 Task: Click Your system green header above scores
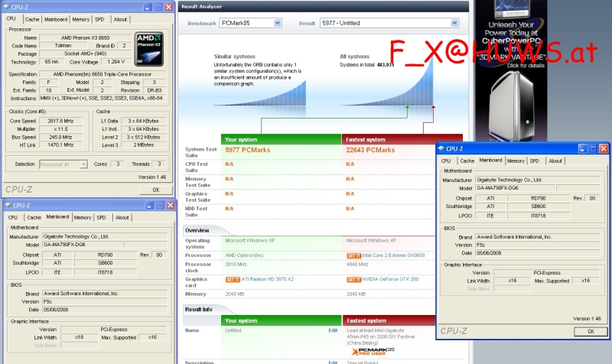281,139
